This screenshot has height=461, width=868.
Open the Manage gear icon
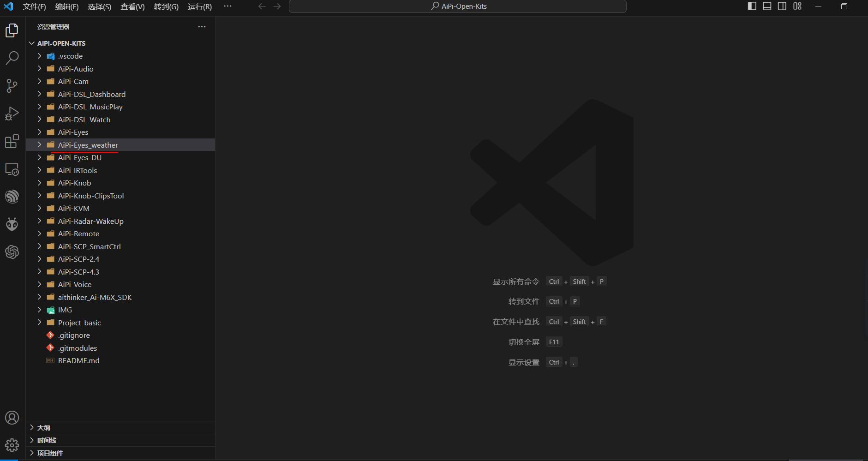[x=12, y=445]
